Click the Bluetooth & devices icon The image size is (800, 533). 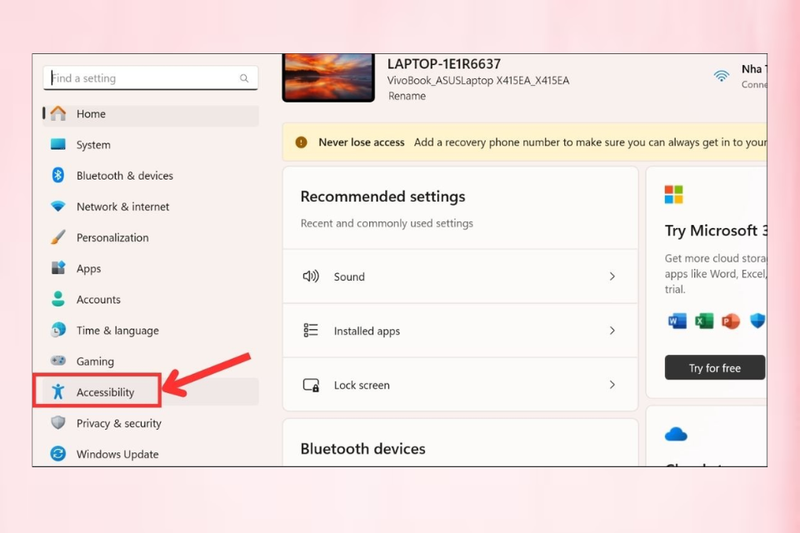pos(58,175)
